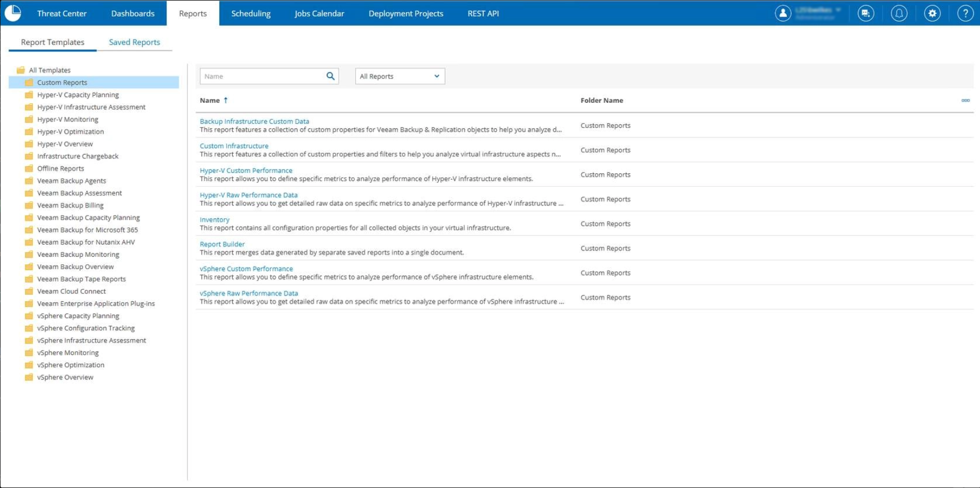Click the chat/session icon in header
Screen dimensions: 980x488
866,13
